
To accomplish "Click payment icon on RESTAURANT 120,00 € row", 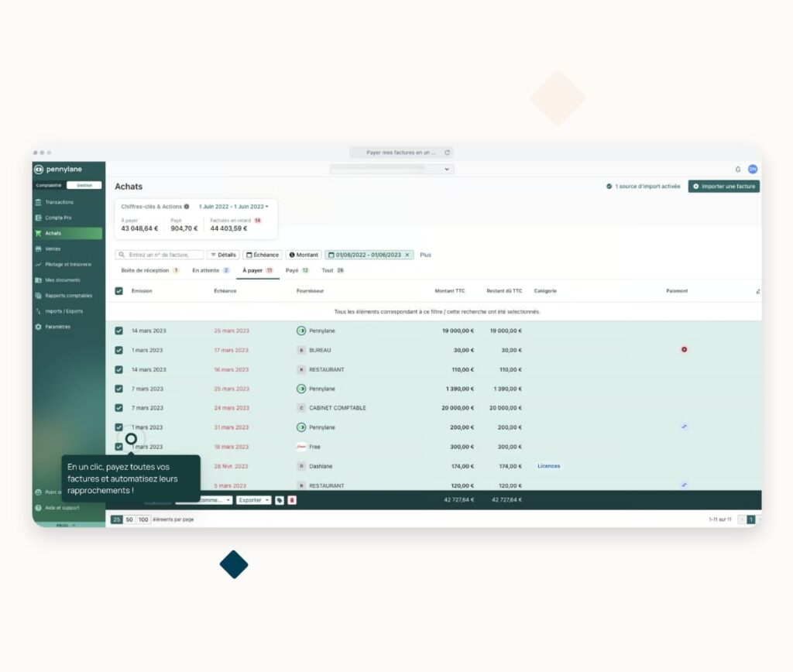I will (x=685, y=485).
